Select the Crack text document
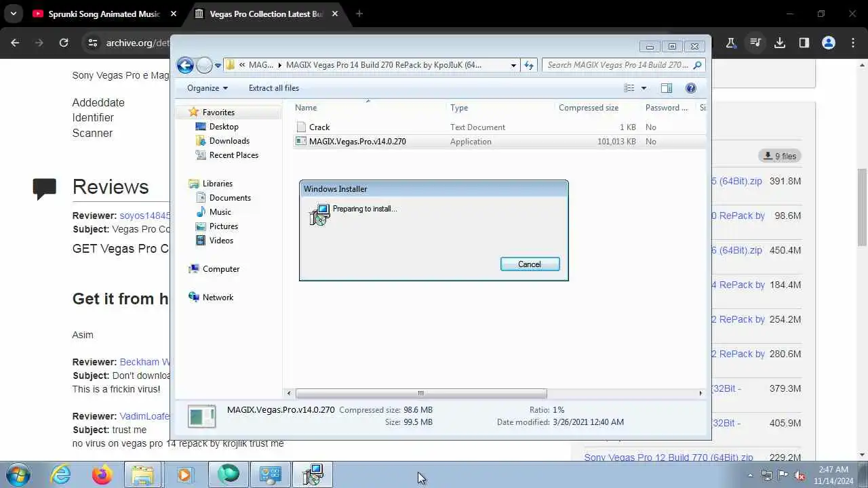This screenshot has width=868, height=488. tap(319, 127)
